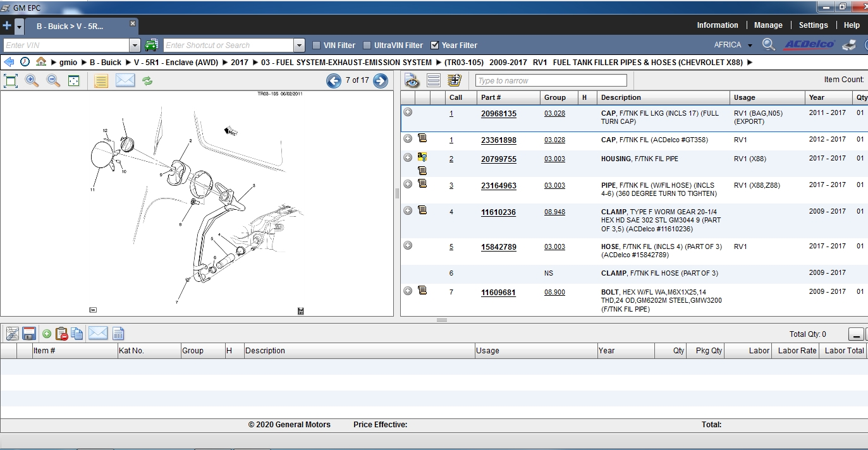Open the AFRICA region dropdown
868x450 pixels.
(733, 45)
